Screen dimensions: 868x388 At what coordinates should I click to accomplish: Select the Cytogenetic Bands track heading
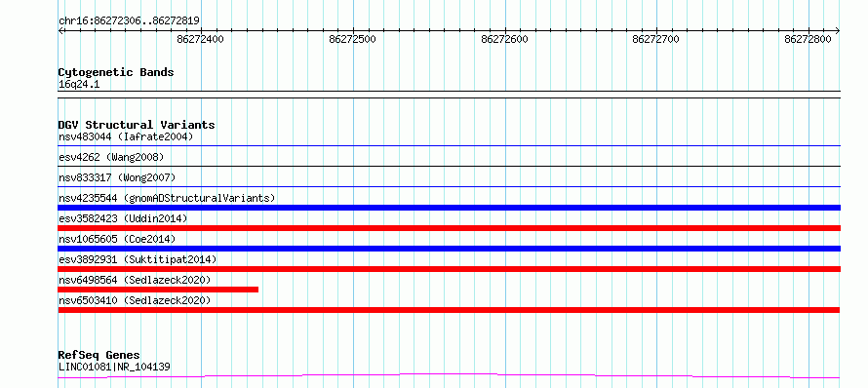click(x=116, y=72)
